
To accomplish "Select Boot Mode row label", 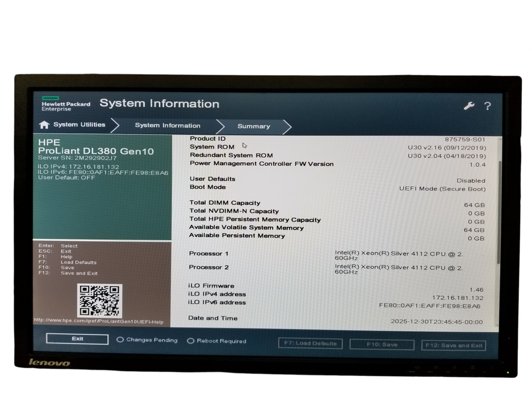I will coord(208,187).
